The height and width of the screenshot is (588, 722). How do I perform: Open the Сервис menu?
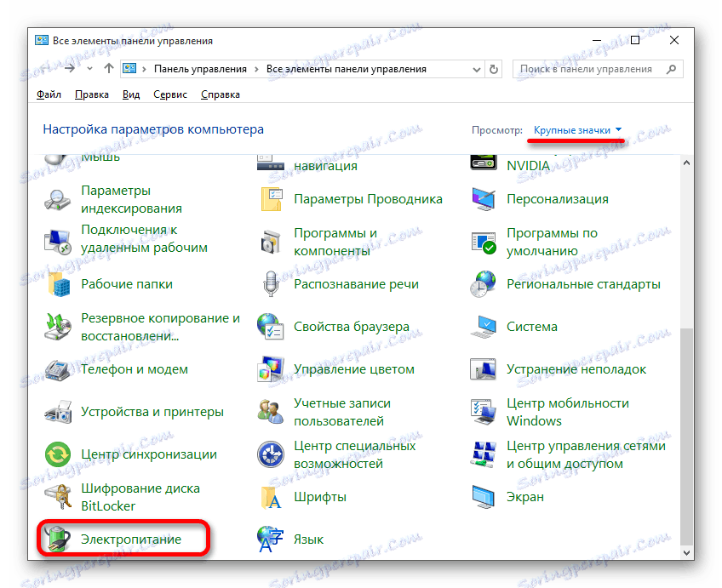pos(170,94)
